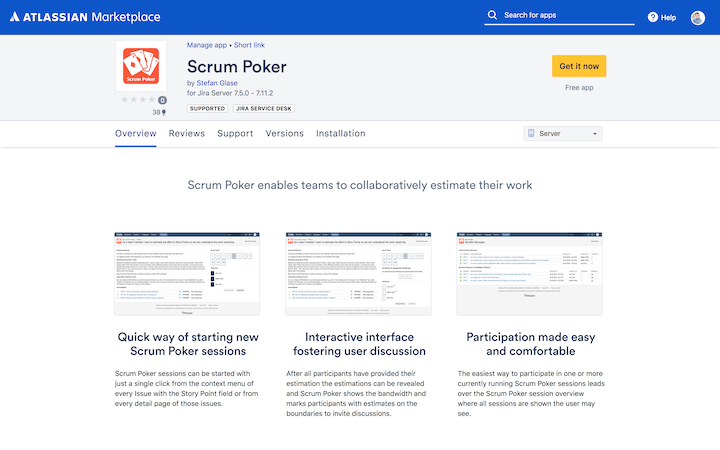Click the SUPPORTED badge
Image resolution: width=720 pixels, height=450 pixels.
[207, 108]
